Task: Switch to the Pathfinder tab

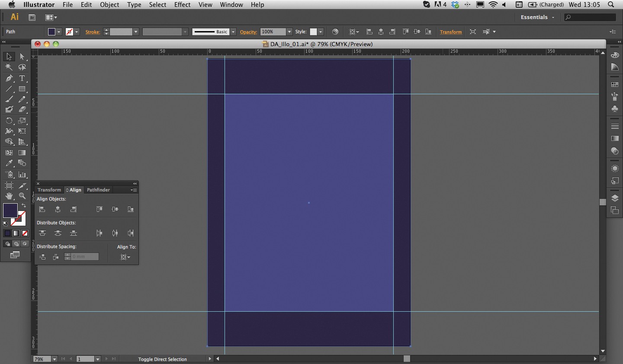Action: [98, 190]
